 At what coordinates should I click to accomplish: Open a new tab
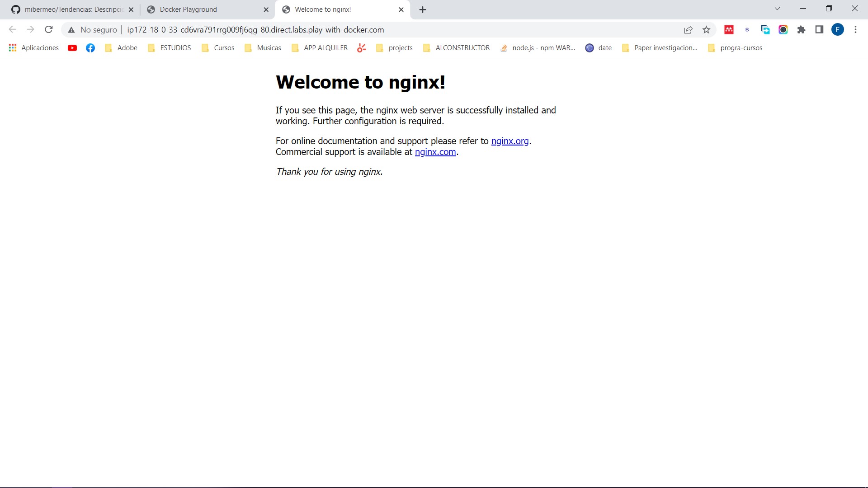(423, 9)
